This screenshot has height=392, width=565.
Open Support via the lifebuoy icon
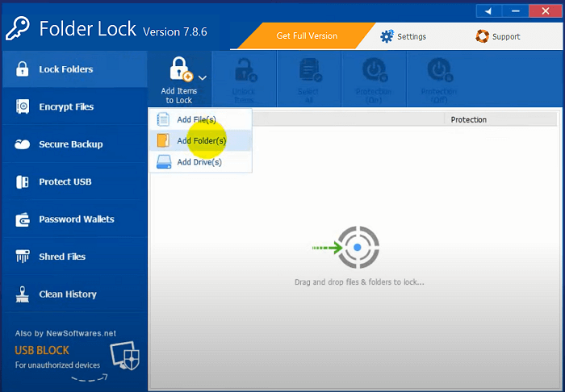click(483, 36)
